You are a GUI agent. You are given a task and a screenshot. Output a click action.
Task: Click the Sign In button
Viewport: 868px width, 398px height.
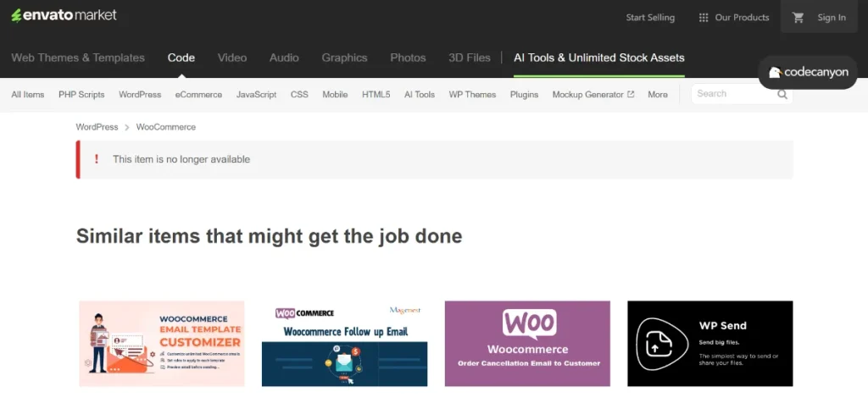click(x=832, y=18)
